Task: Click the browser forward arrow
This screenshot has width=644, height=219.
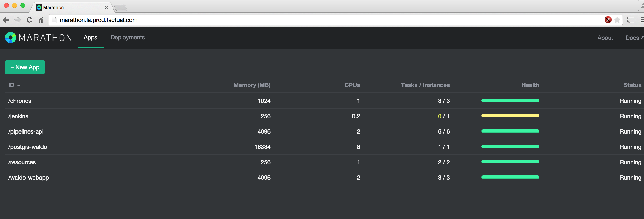Action: pyautogui.click(x=17, y=20)
